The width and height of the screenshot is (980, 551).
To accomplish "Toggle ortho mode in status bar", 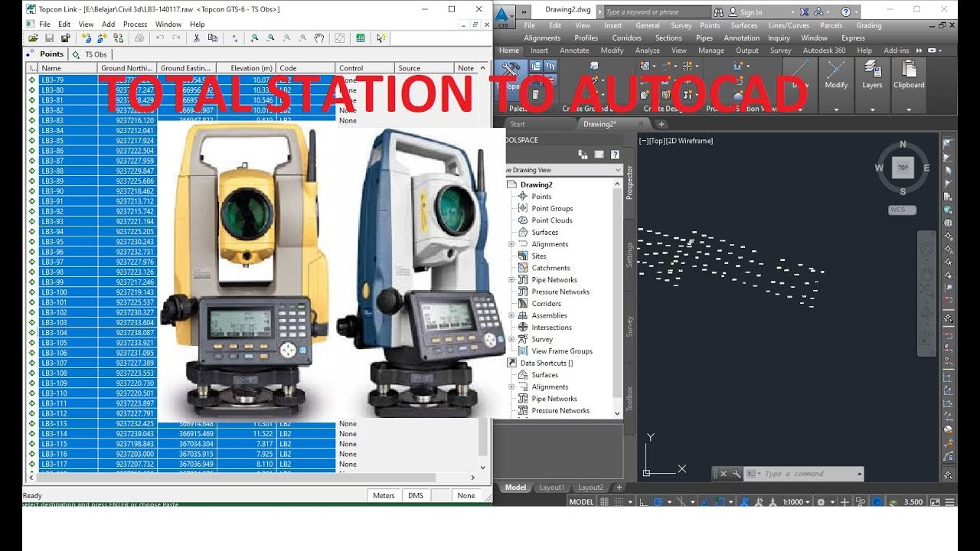I will click(643, 502).
